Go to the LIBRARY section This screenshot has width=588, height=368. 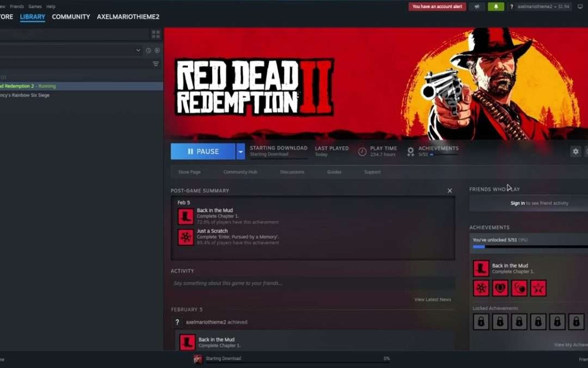click(x=33, y=17)
